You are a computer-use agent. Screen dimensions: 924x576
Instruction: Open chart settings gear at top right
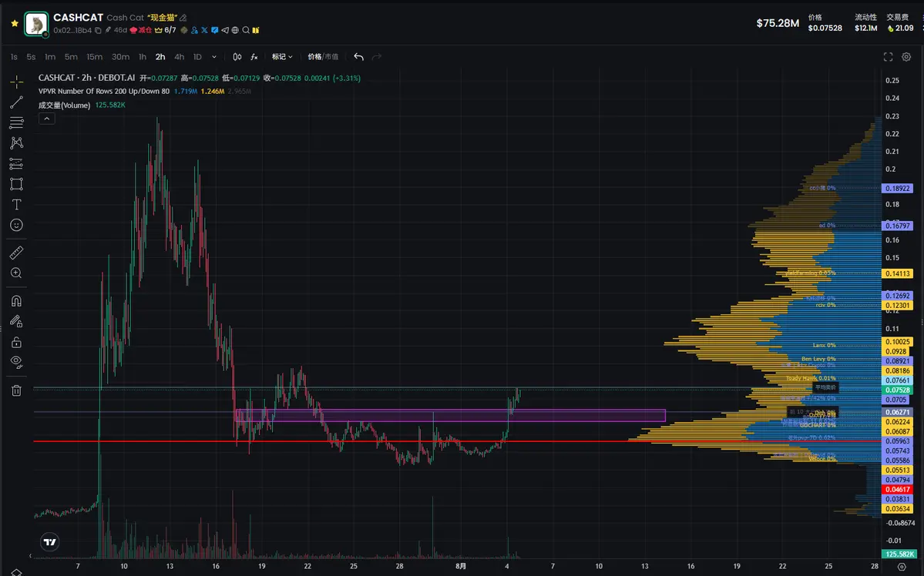pyautogui.click(x=906, y=56)
